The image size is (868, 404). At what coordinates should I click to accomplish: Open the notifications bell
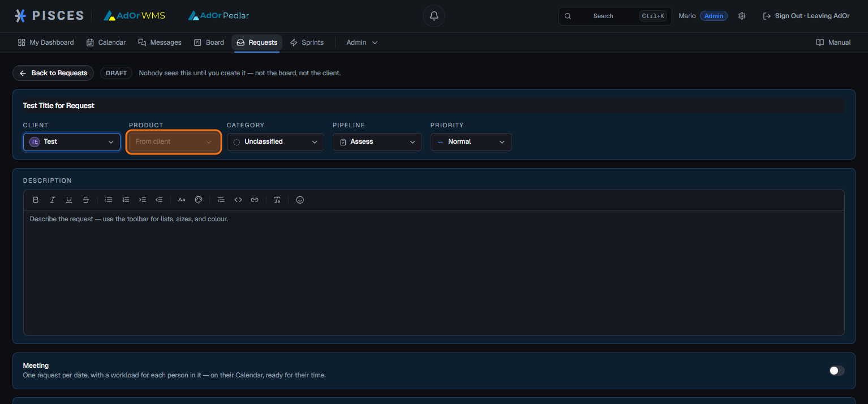pos(434,16)
